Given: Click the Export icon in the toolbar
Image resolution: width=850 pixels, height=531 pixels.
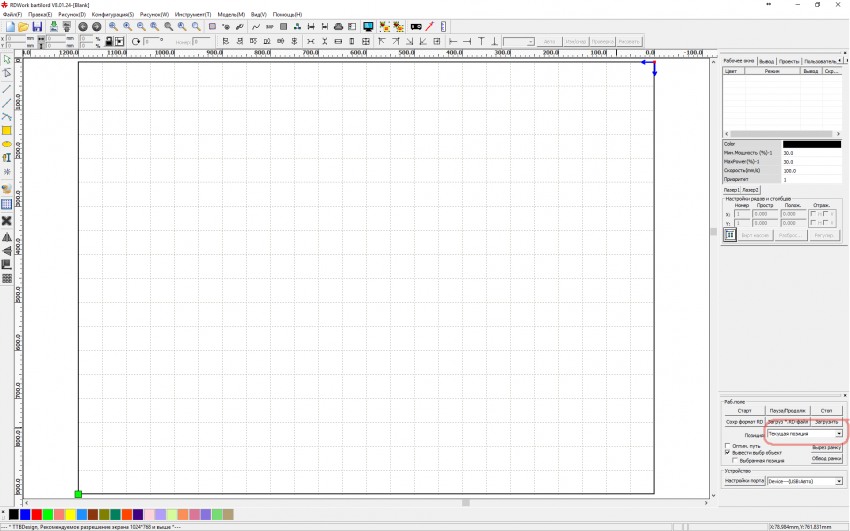Looking at the screenshot, I should click(x=67, y=27).
